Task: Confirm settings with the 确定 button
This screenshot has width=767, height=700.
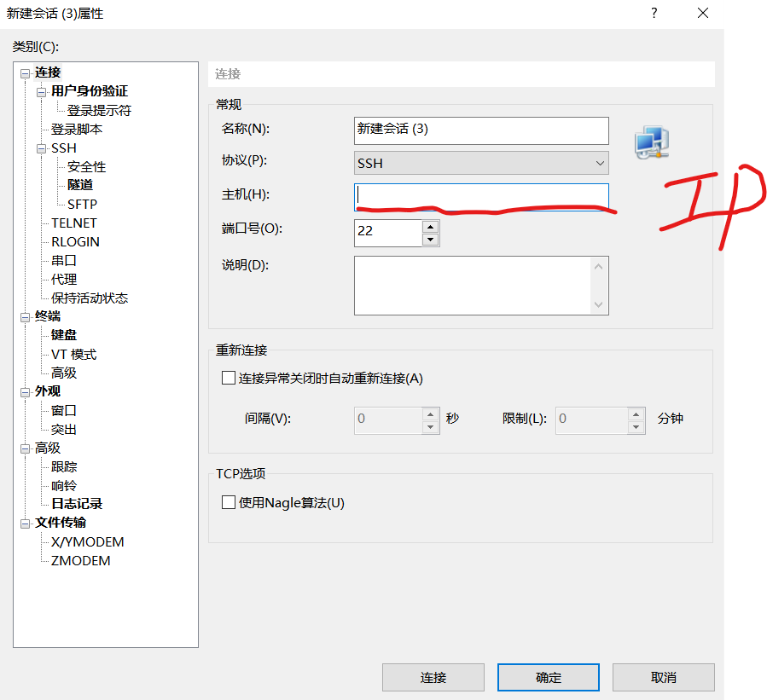Action: coord(548,677)
